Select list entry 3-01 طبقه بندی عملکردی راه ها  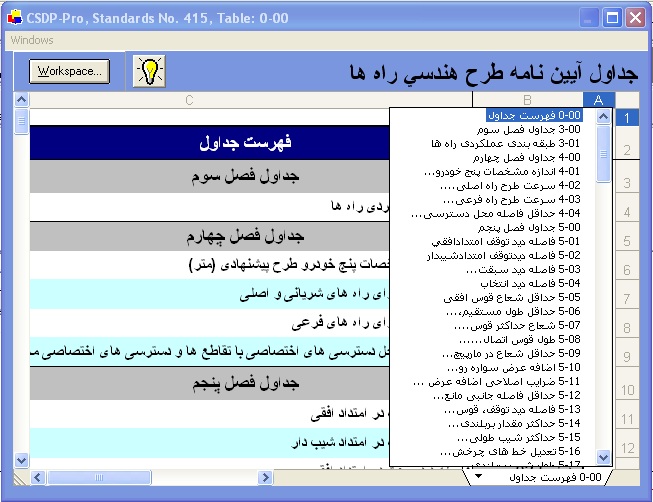click(506, 144)
